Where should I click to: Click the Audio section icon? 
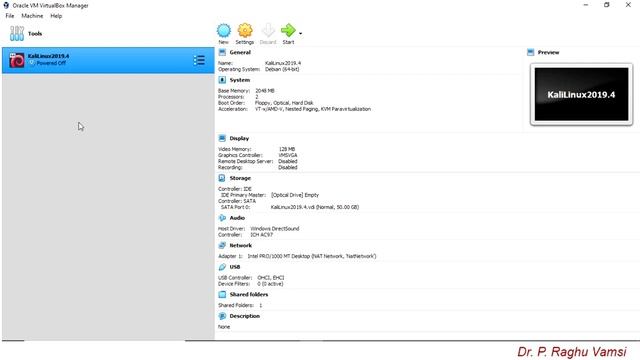(222, 218)
